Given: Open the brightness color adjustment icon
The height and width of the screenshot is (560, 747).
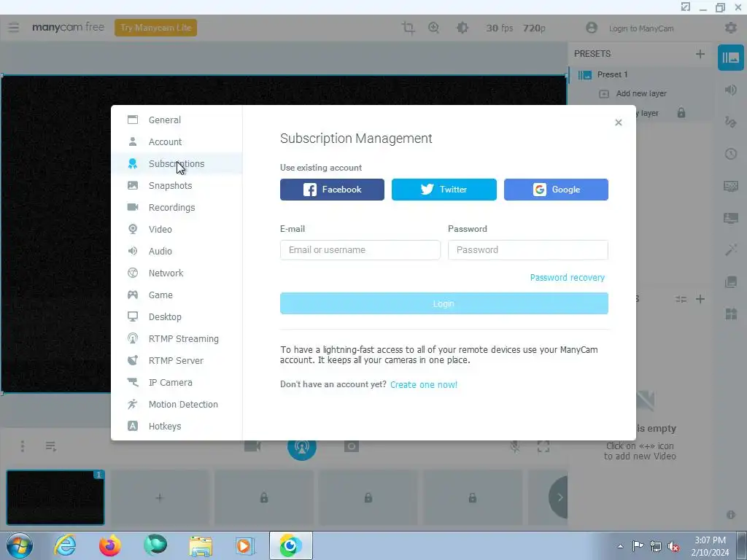Looking at the screenshot, I should point(462,28).
